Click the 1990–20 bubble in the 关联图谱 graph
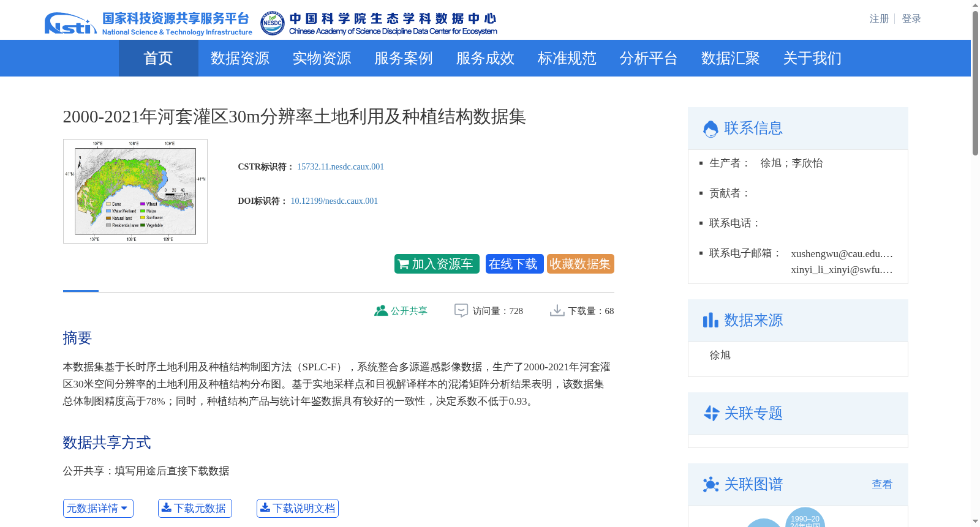The height and width of the screenshot is (527, 980). click(805, 518)
